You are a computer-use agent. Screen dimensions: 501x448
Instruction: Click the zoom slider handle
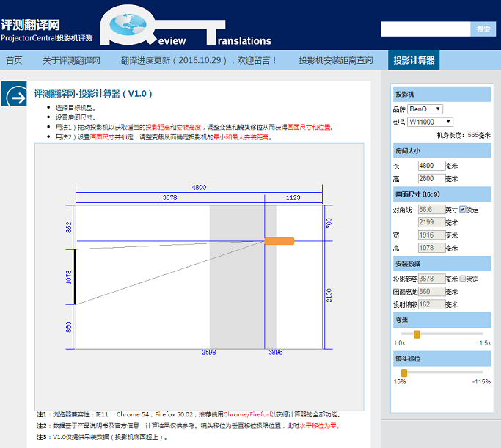(417, 334)
